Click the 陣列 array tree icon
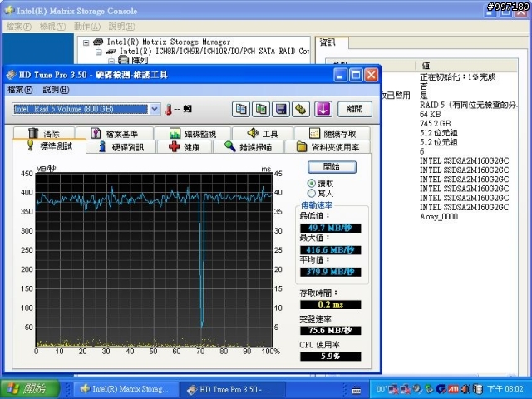The height and width of the screenshot is (399, 532). coord(123,61)
